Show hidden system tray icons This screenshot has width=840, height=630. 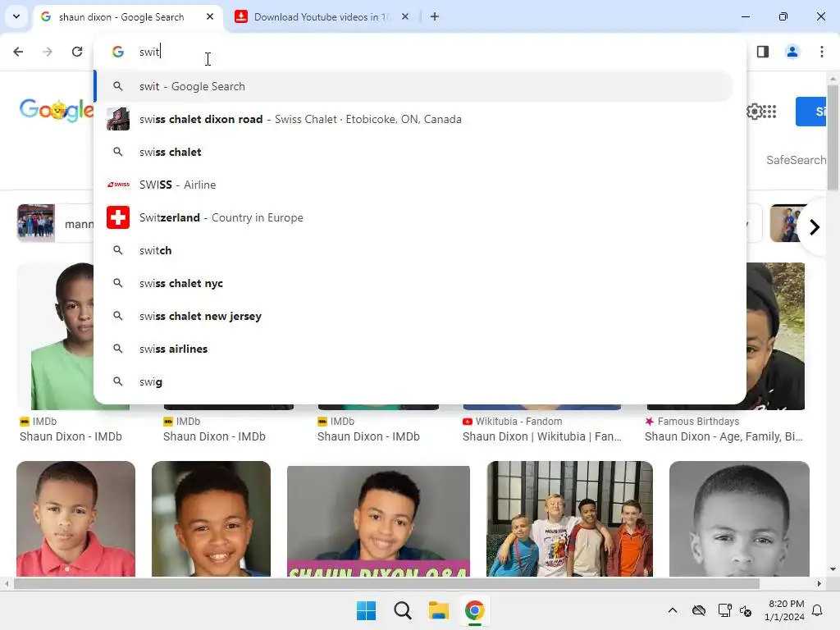pyautogui.click(x=673, y=610)
